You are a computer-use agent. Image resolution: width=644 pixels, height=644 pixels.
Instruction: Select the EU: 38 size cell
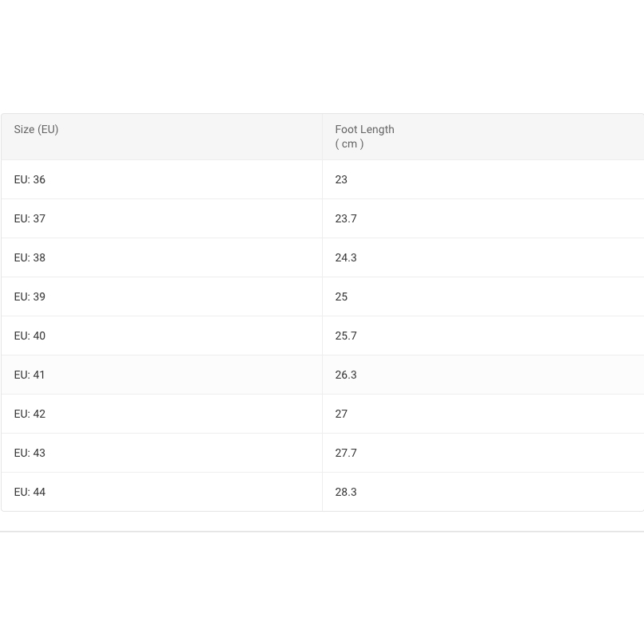(30, 257)
